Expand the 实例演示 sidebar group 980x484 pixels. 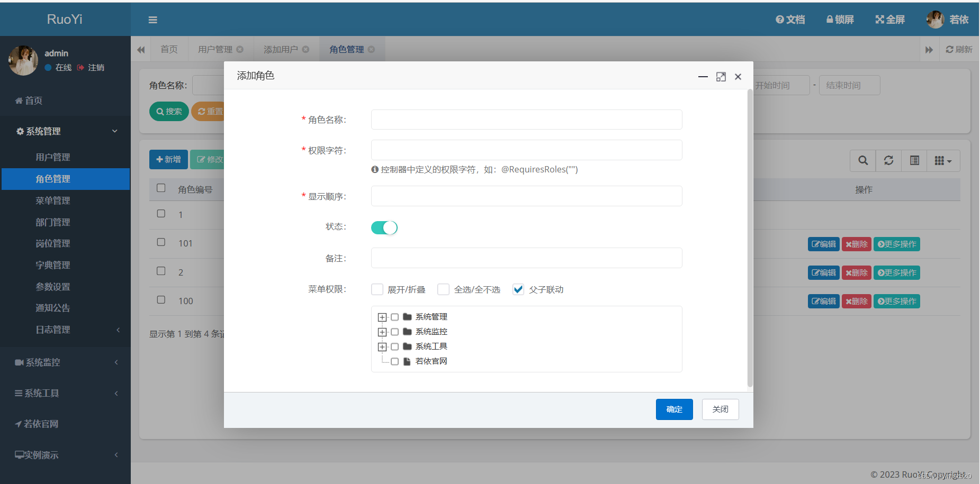click(x=65, y=455)
